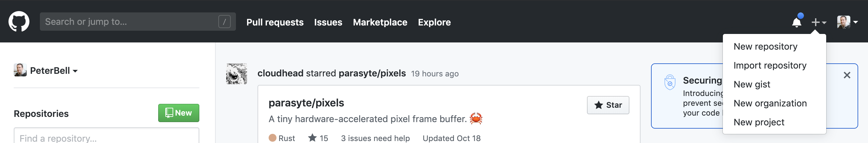Choose Import repository menu entry
The image size is (868, 143).
click(x=770, y=65)
